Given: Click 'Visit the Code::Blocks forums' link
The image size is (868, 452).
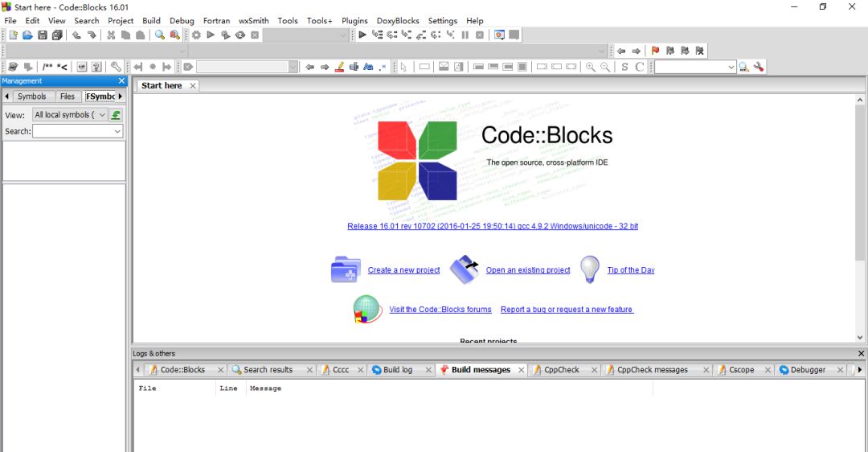Looking at the screenshot, I should pyautogui.click(x=440, y=310).
